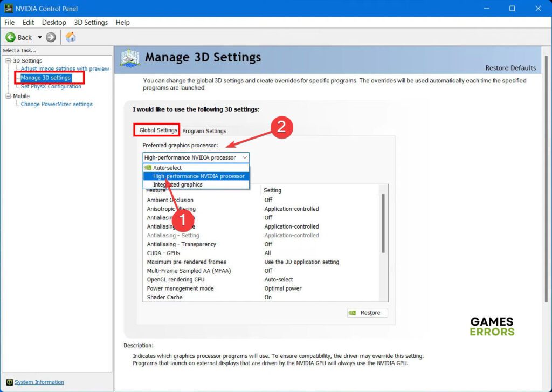Click the Restore button
Image resolution: width=552 pixels, height=392 pixels.
367,312
